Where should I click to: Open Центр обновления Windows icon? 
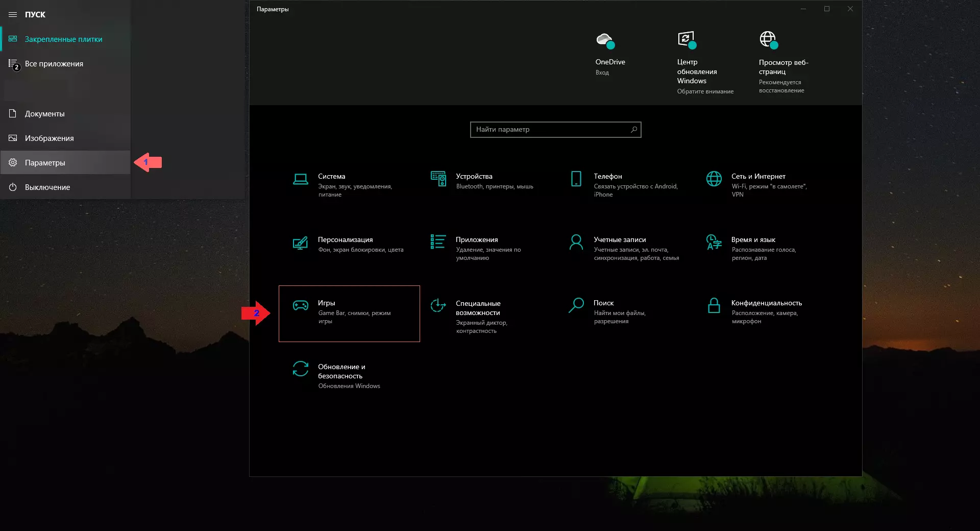pos(687,40)
